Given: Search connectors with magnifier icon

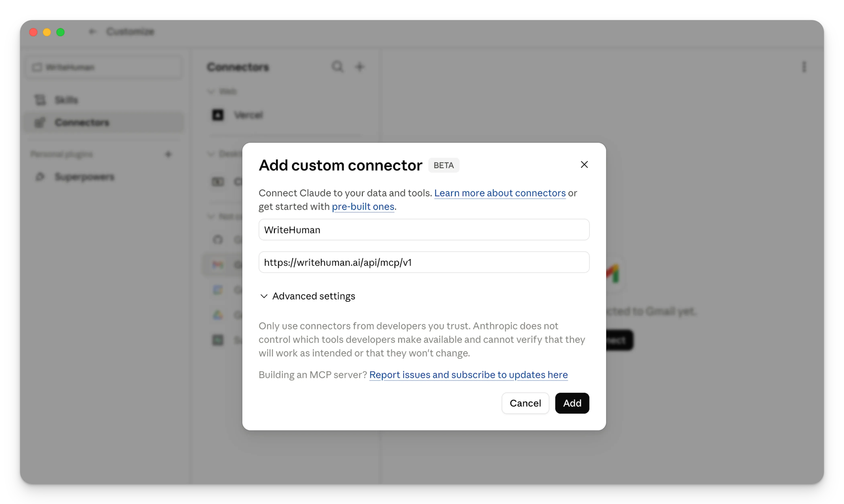Looking at the screenshot, I should [x=337, y=67].
